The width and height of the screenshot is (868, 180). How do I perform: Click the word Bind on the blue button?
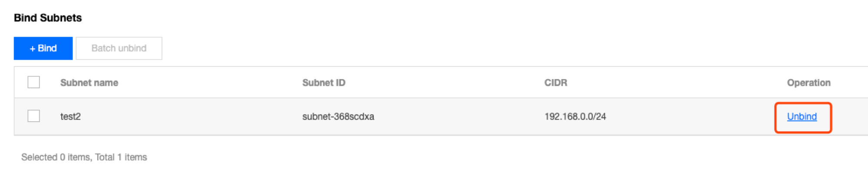(47, 48)
